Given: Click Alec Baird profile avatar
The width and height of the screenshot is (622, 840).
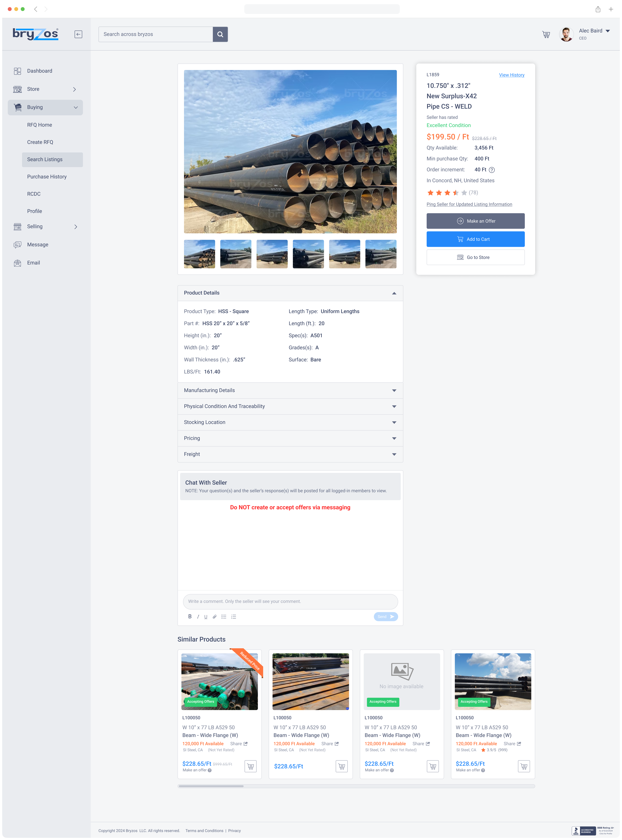Looking at the screenshot, I should (x=566, y=34).
